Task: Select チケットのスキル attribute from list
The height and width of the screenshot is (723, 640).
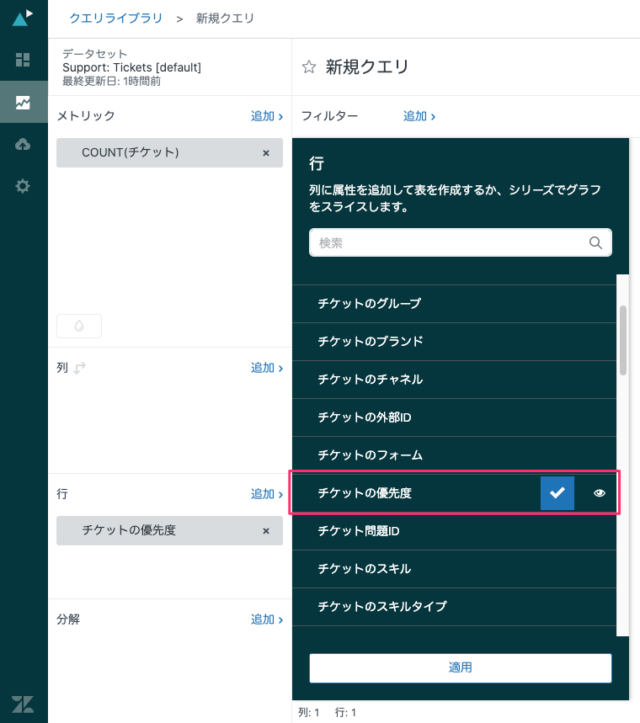Action: [x=364, y=569]
